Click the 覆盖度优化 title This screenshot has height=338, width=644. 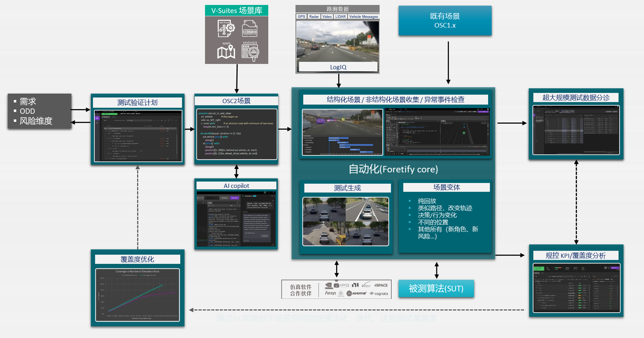coord(137,259)
